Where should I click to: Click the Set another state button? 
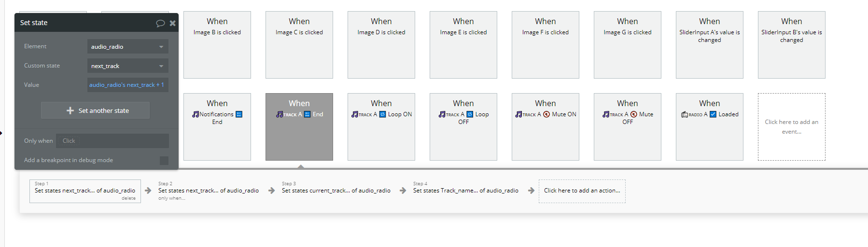pyautogui.click(x=96, y=110)
